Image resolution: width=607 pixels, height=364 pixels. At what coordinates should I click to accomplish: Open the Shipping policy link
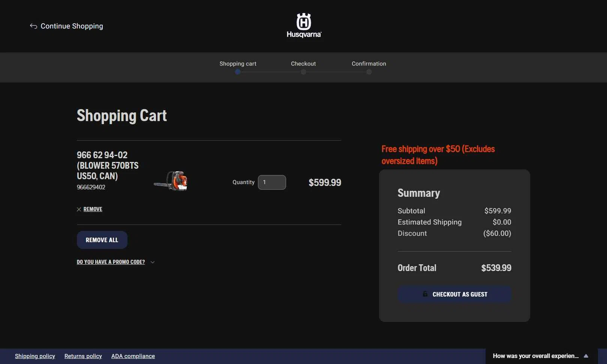35,356
